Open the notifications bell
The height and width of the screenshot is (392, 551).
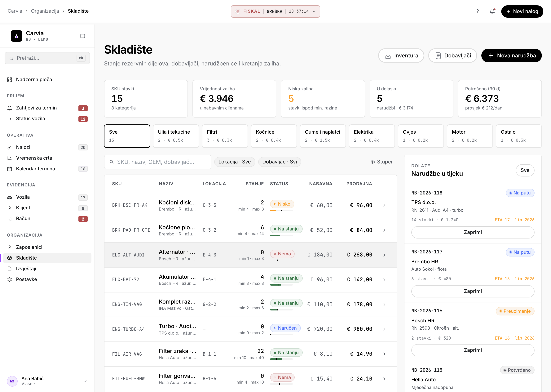pyautogui.click(x=492, y=11)
